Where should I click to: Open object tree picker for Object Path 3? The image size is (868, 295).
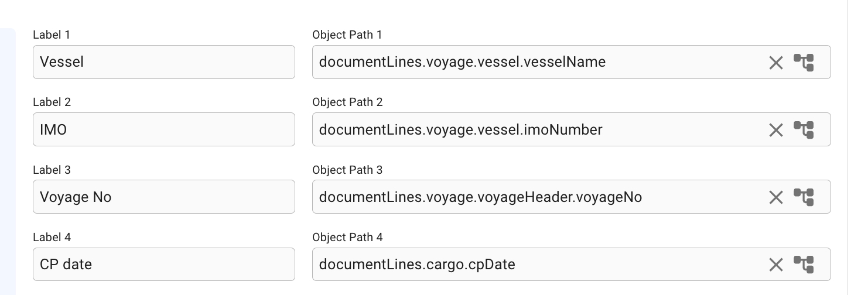pyautogui.click(x=804, y=197)
